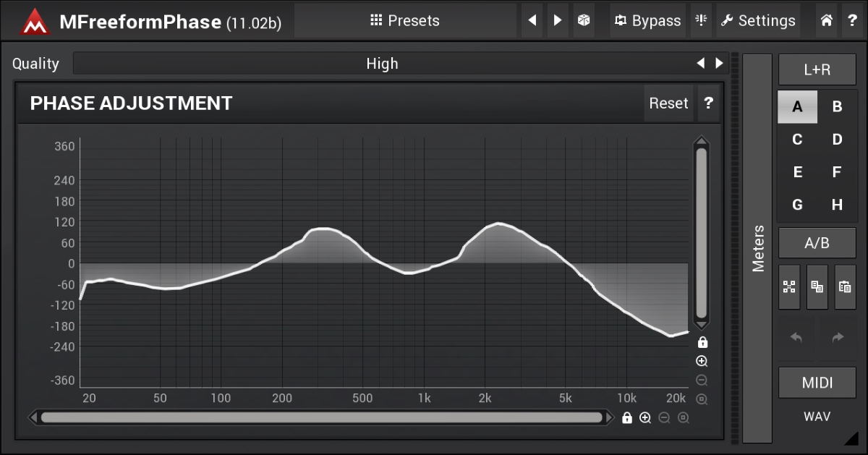Viewport: 868px width, 455px height.
Task: Open the plugin Settings
Action: pyautogui.click(x=758, y=20)
